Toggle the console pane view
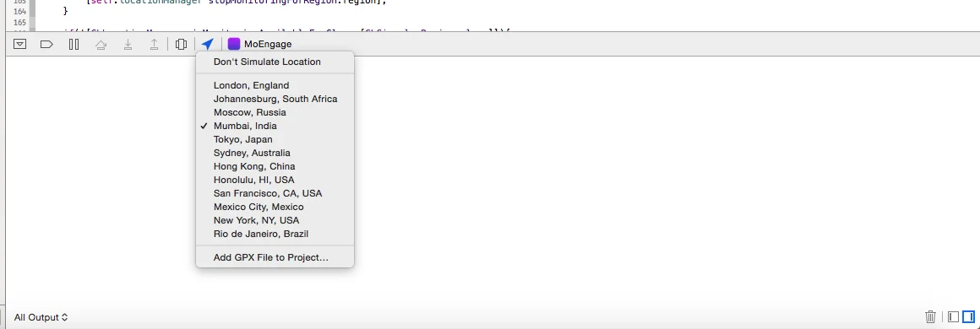This screenshot has width=980, height=329. pyautogui.click(x=968, y=317)
